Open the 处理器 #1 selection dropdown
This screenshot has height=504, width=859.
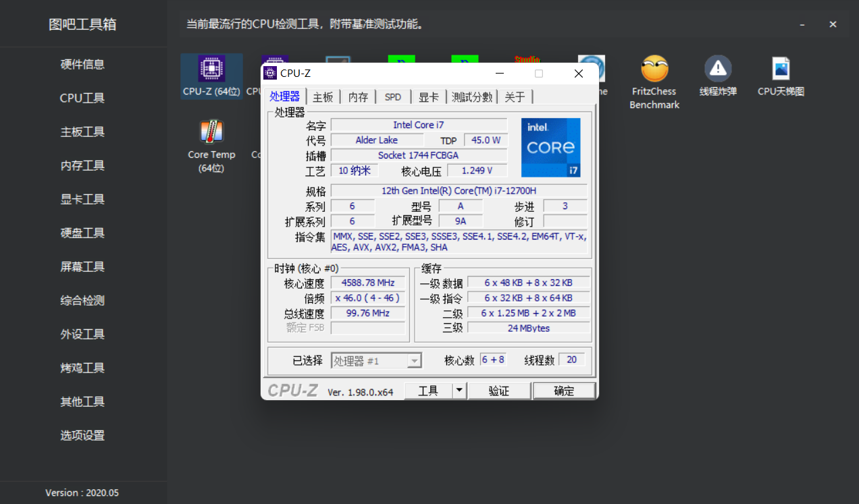376,361
